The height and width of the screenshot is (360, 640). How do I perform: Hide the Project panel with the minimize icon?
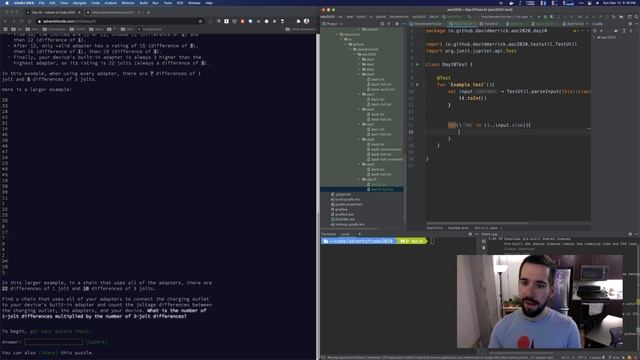tap(403, 24)
